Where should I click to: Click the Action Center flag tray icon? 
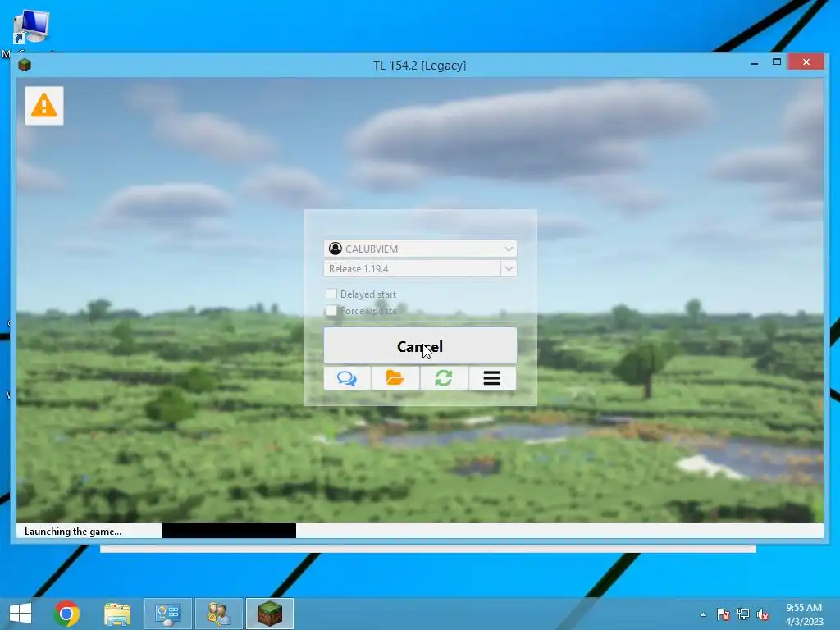[x=724, y=614]
